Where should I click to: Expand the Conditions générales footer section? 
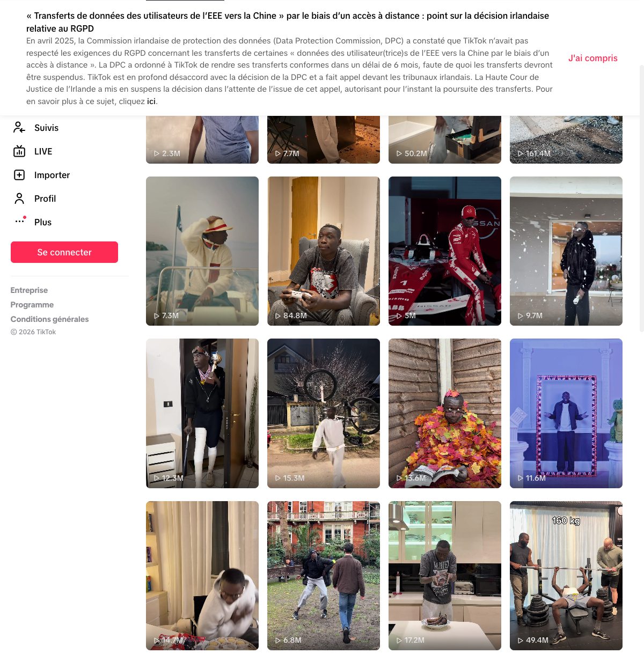tap(50, 319)
